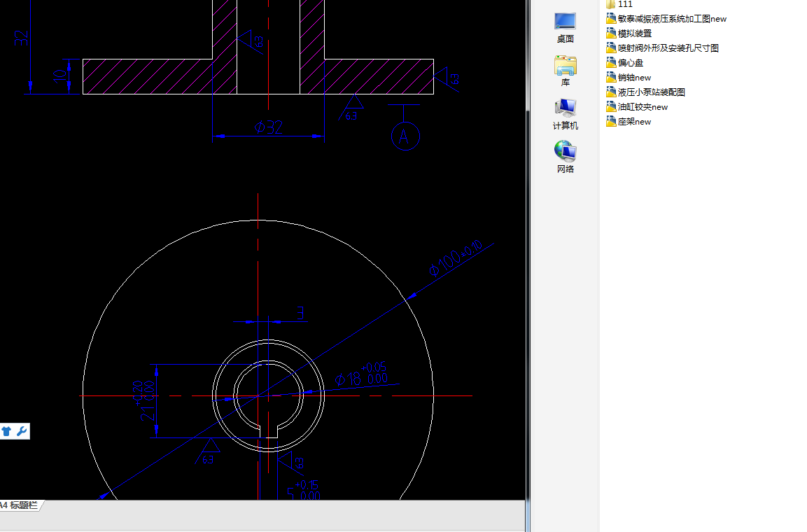Select the vertical dimension 21 +0.20

coord(143,400)
